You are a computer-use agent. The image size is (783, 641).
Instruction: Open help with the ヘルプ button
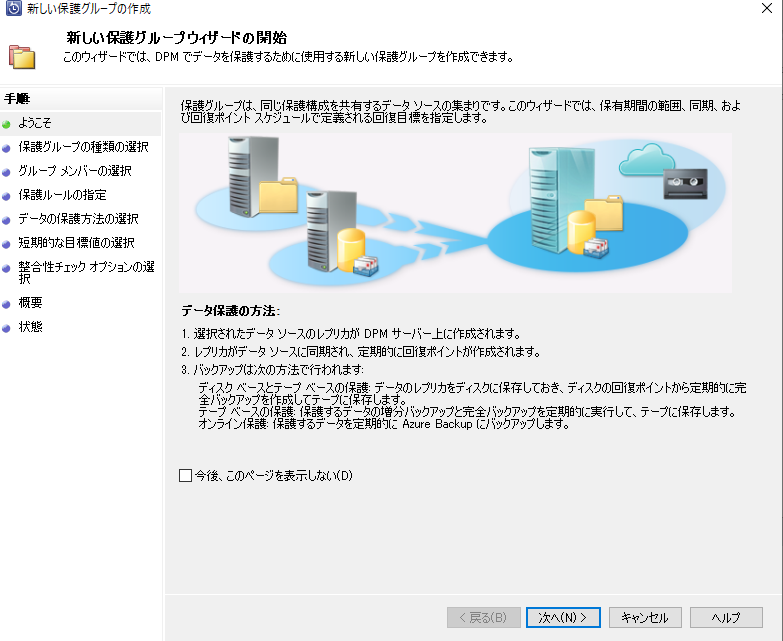tap(726, 618)
